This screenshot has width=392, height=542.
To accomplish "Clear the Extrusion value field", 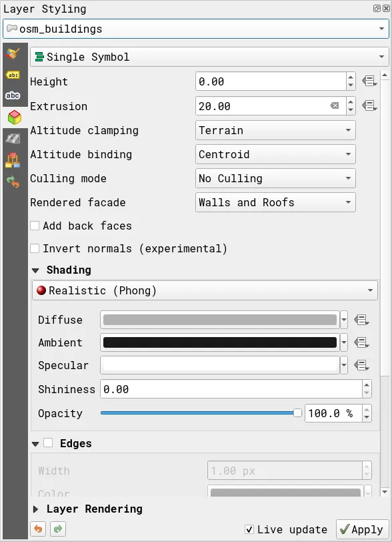I will 334,105.
